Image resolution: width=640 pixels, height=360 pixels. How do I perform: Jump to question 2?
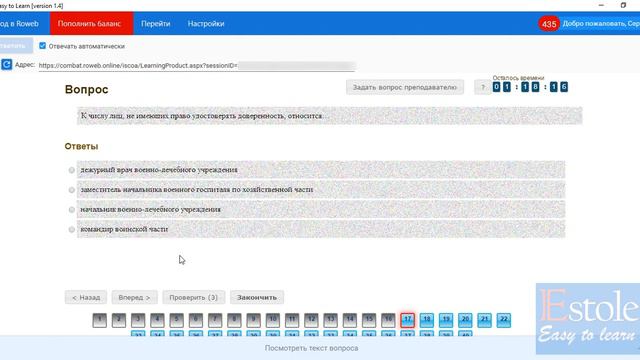click(x=119, y=320)
